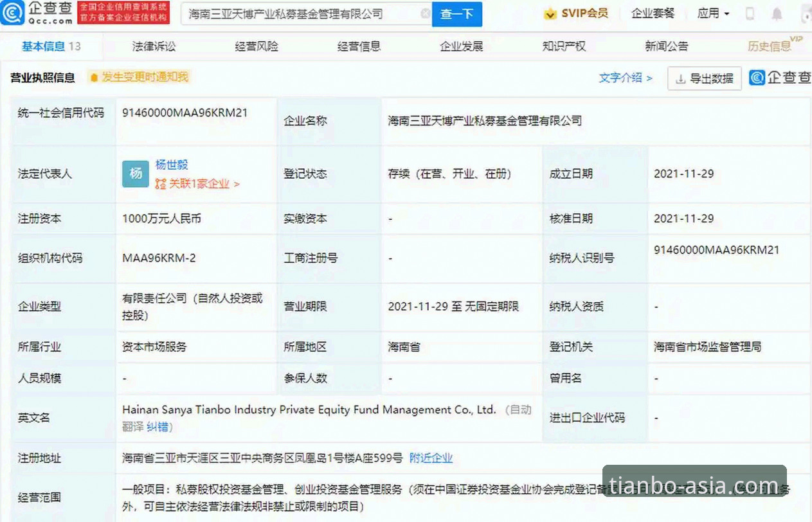The image size is (812, 522).
Task: Click the 登记机关 value 海南省市场监督管理局
Action: pos(708,346)
